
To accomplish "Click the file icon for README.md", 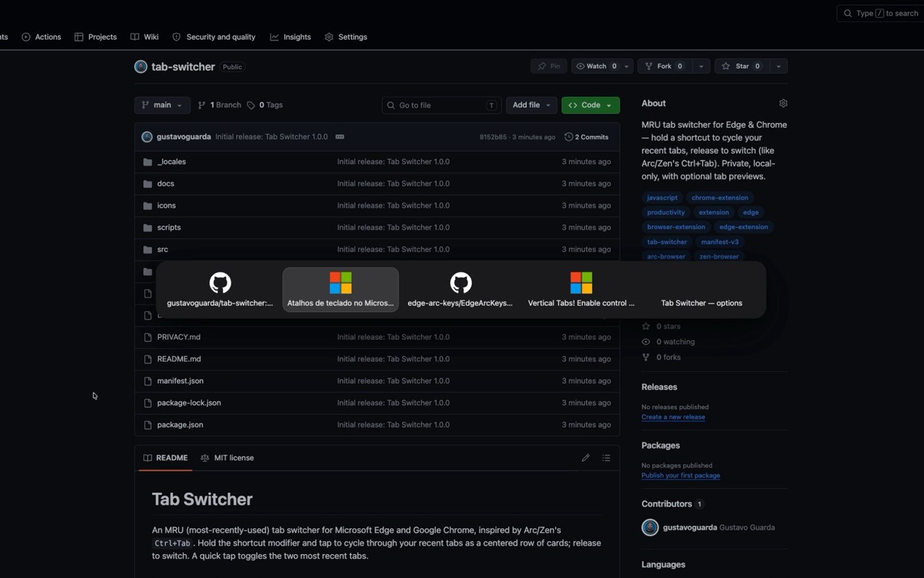I will [148, 359].
